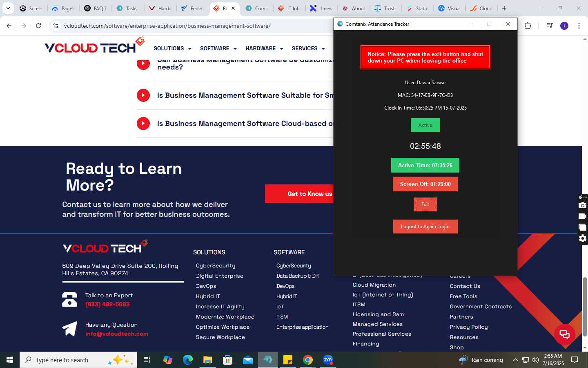Switch to the Visual browser tab
588x368 pixels.
point(450,8)
